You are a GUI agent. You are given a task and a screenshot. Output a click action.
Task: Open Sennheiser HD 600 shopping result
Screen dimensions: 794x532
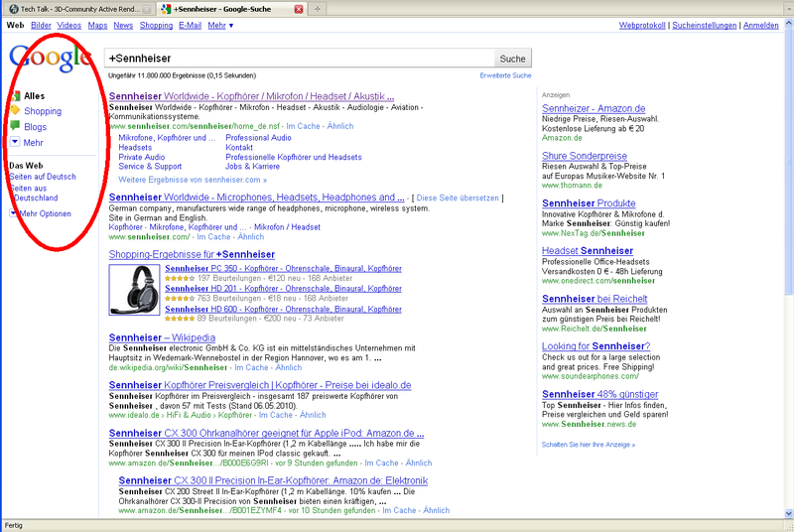(283, 310)
